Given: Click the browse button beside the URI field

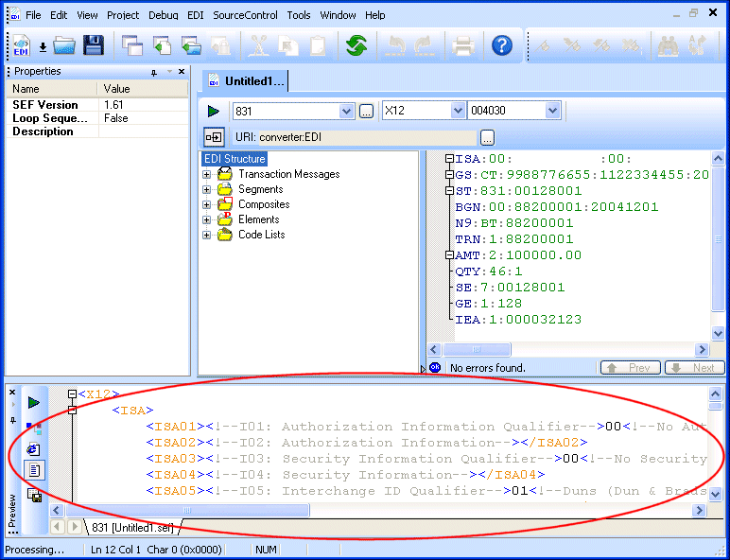Looking at the screenshot, I should (487, 137).
